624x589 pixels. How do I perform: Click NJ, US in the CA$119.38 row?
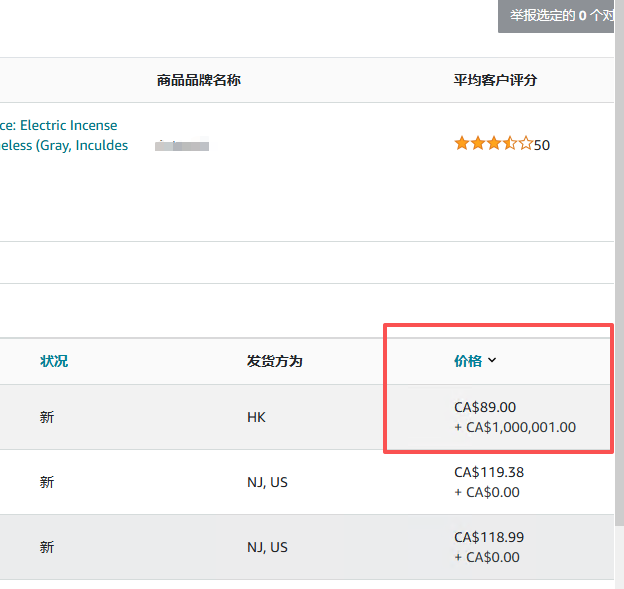pyautogui.click(x=267, y=482)
